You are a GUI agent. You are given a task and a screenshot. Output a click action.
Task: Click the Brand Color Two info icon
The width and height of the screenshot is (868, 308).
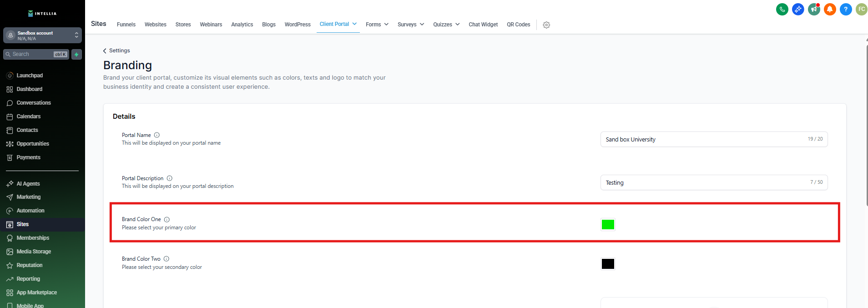tap(167, 259)
